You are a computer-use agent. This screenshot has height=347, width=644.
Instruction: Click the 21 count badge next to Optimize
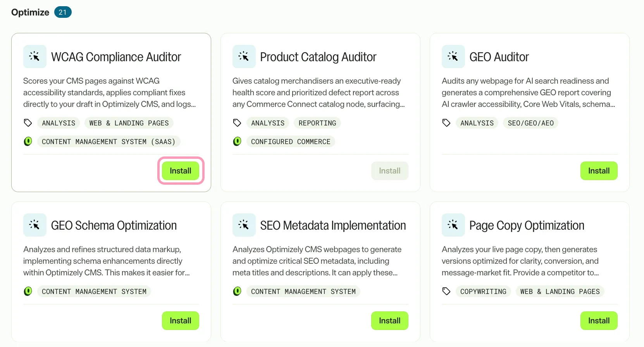point(63,12)
